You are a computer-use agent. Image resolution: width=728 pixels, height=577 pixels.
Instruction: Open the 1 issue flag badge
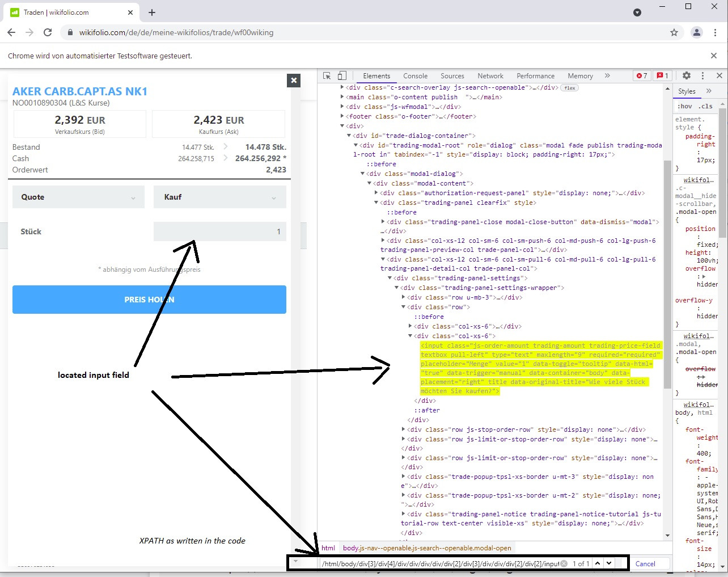pos(662,75)
